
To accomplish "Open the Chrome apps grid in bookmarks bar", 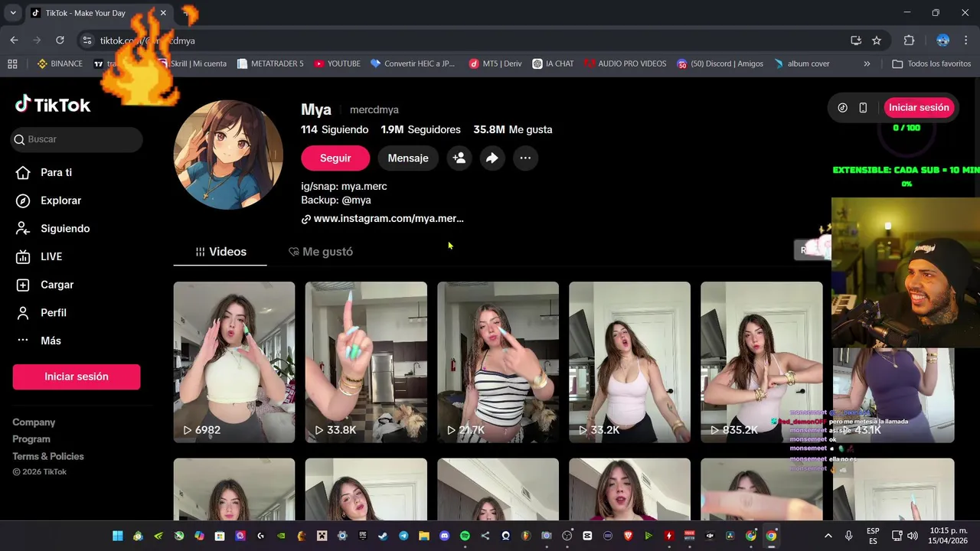I will pyautogui.click(x=12, y=64).
